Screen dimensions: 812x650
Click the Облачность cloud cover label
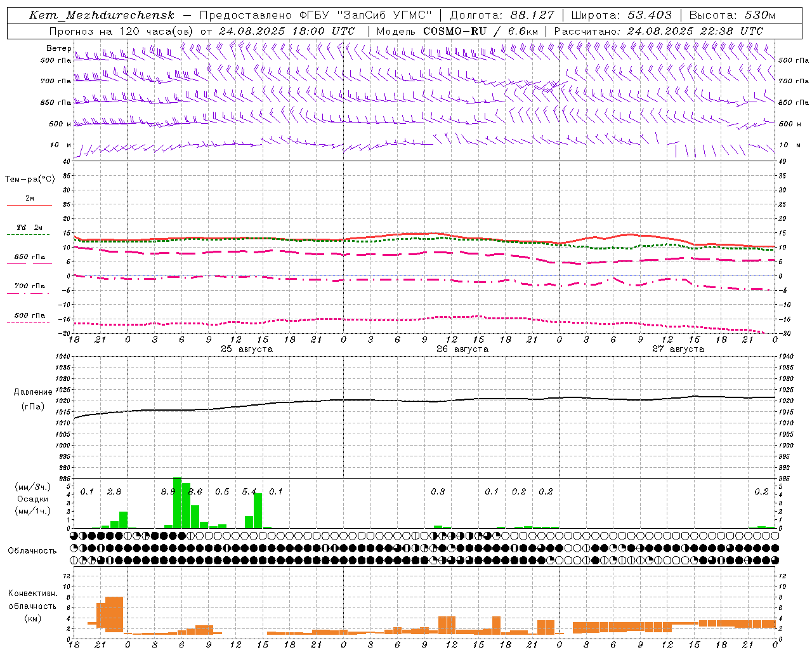[32, 550]
